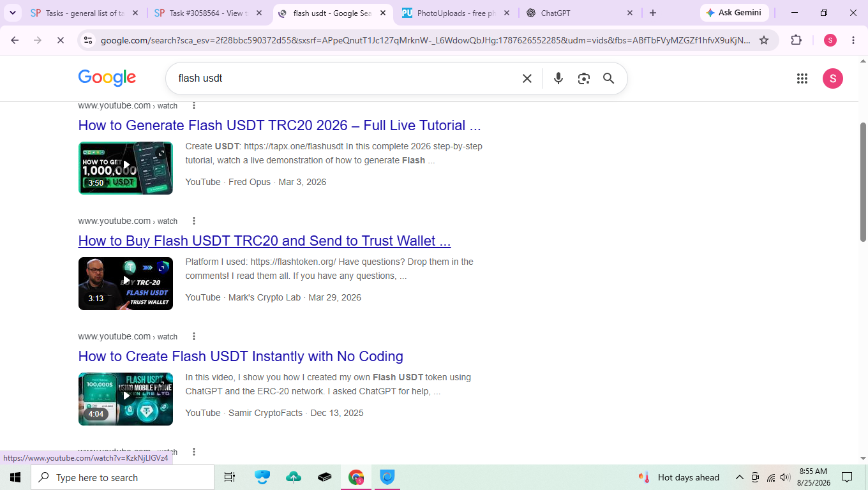Close the Task #3058564 tab
This screenshot has width=868, height=490.
click(258, 13)
